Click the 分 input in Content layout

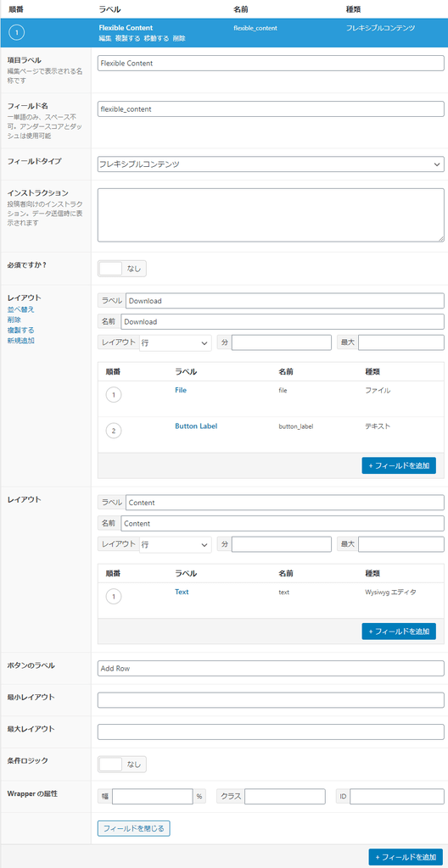point(282,545)
